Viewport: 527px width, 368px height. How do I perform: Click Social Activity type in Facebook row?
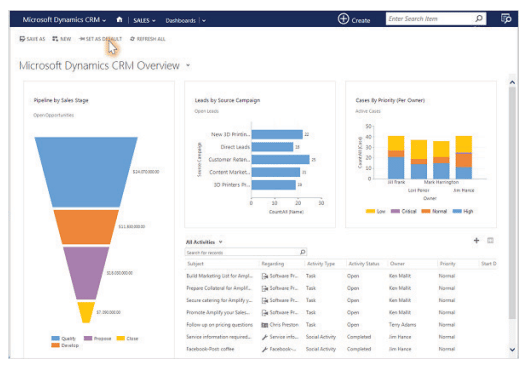[321, 349]
